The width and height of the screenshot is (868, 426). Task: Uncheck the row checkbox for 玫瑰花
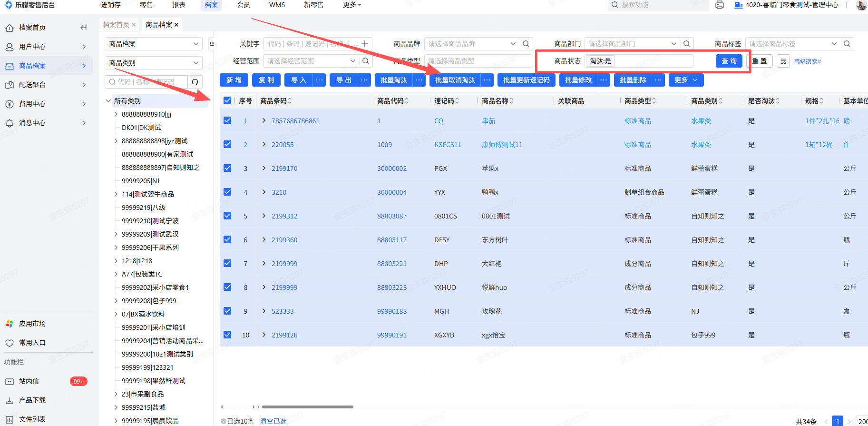(227, 311)
